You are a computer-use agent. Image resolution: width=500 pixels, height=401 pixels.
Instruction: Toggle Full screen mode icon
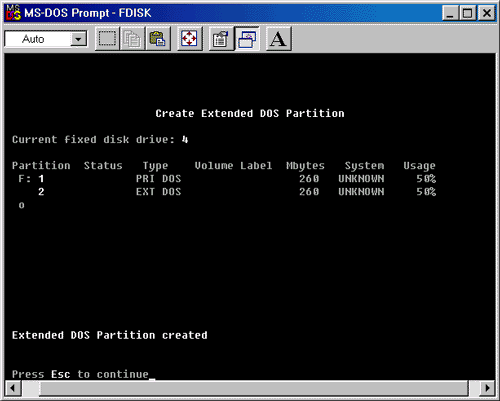[189, 39]
